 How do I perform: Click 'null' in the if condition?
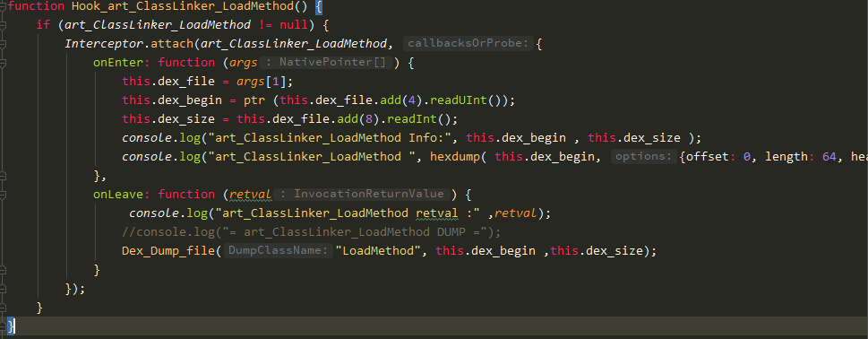click(x=294, y=25)
